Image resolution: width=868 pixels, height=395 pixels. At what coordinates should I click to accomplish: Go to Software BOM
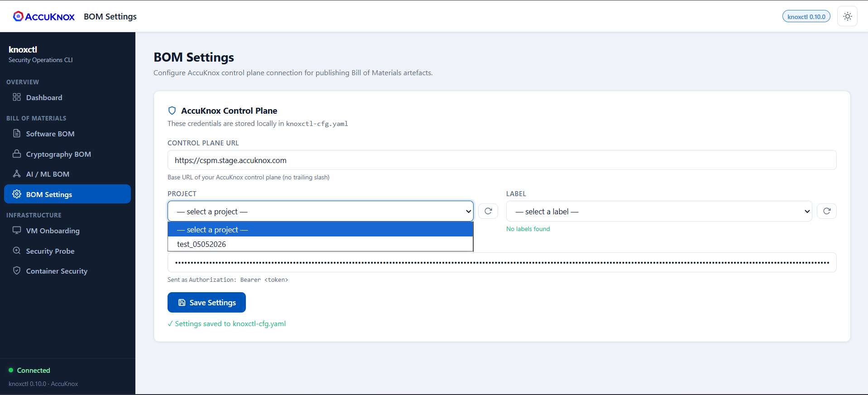click(x=67, y=134)
